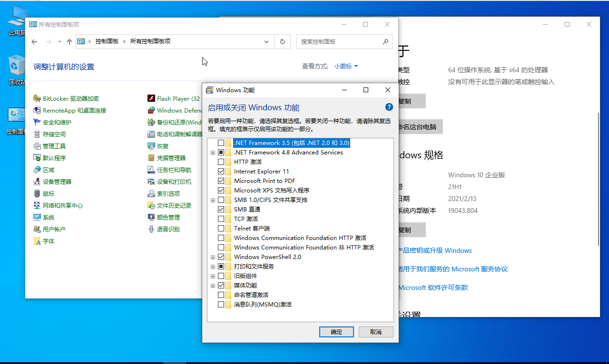Select 回收站 desktop icon
This screenshot has width=609, height=364.
tap(17, 70)
